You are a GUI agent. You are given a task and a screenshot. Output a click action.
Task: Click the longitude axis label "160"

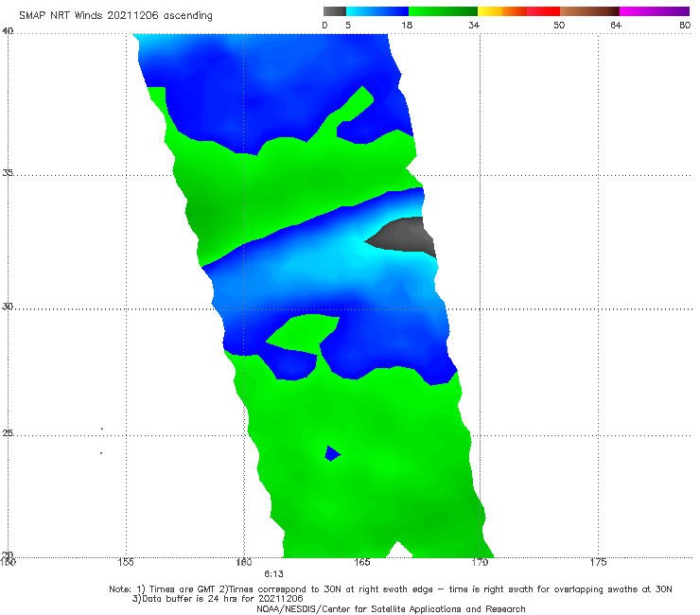(x=244, y=562)
